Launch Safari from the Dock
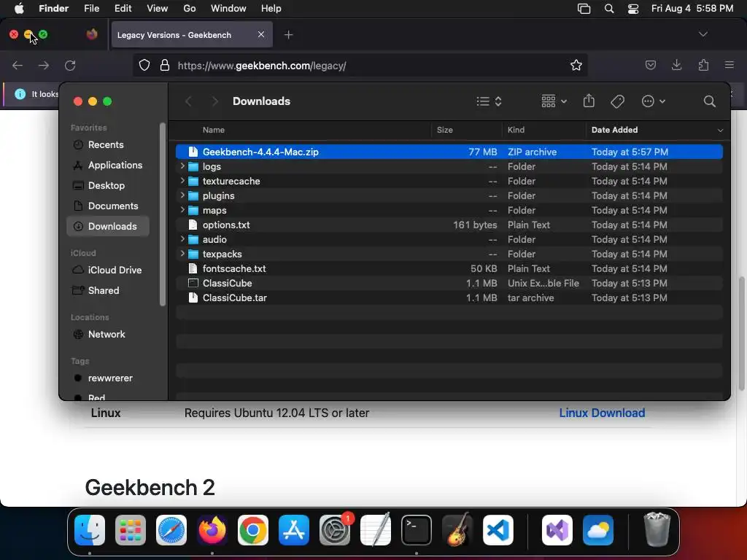The image size is (747, 560). (x=171, y=529)
